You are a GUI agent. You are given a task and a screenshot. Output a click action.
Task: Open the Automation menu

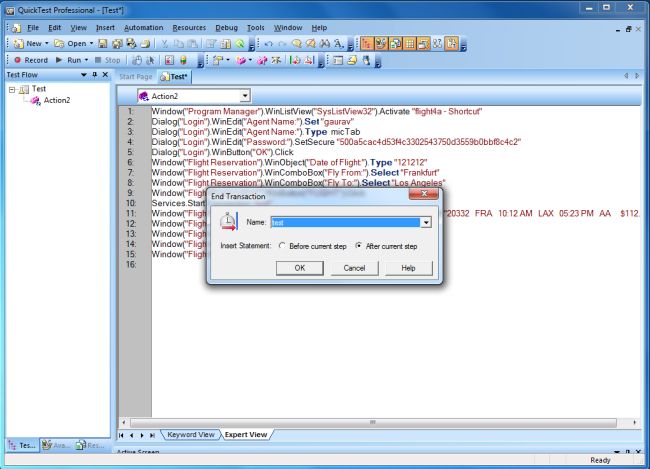pos(143,28)
